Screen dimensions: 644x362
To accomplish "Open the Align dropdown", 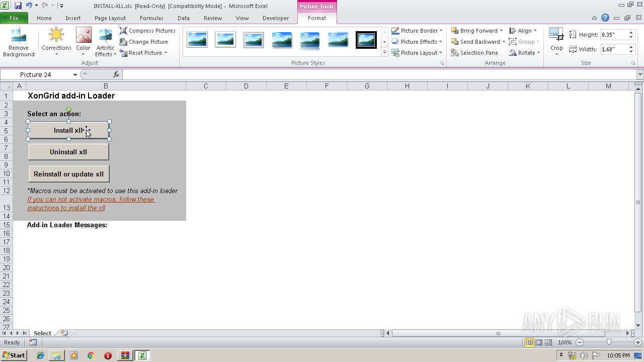I will [x=523, y=31].
